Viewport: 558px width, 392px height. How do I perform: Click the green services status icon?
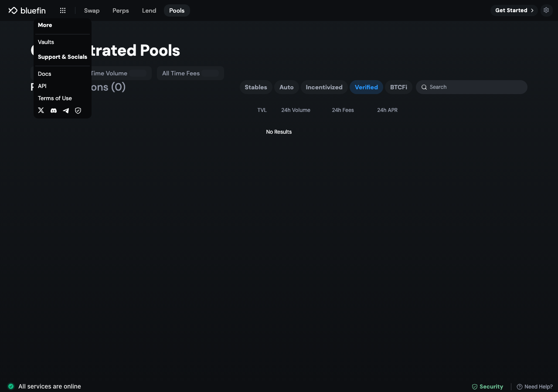pyautogui.click(x=11, y=386)
